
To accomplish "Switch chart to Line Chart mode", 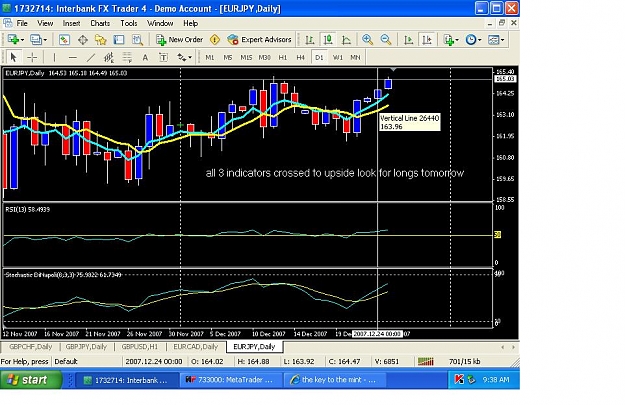I will click(346, 39).
